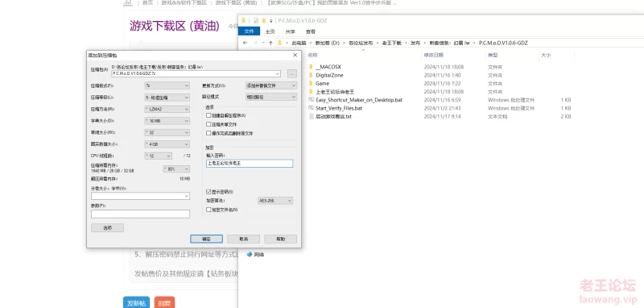Open the encryption method dropdown AES-256
644x308 pixels.
point(275,200)
